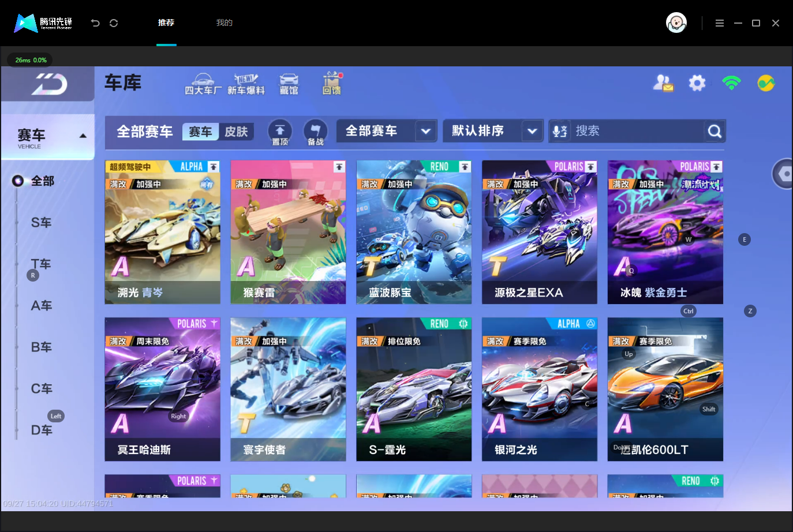Click the magnifier search icon
This screenshot has width=793, height=532.
pos(715,132)
